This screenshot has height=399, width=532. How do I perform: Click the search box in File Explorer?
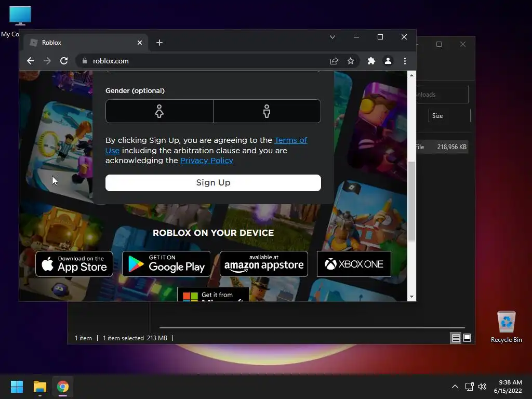pyautogui.click(x=443, y=95)
